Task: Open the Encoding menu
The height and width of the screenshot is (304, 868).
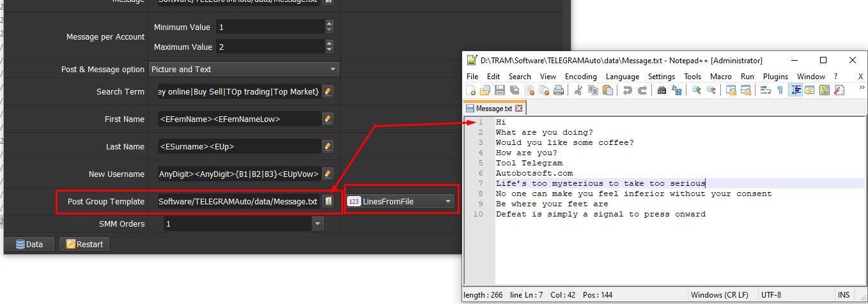Action: [x=581, y=76]
